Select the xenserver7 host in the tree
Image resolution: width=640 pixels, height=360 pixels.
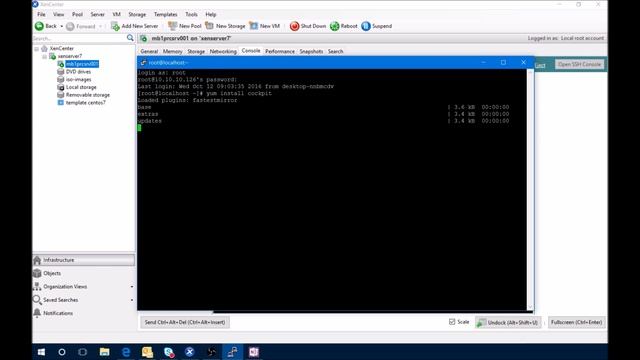point(70,56)
